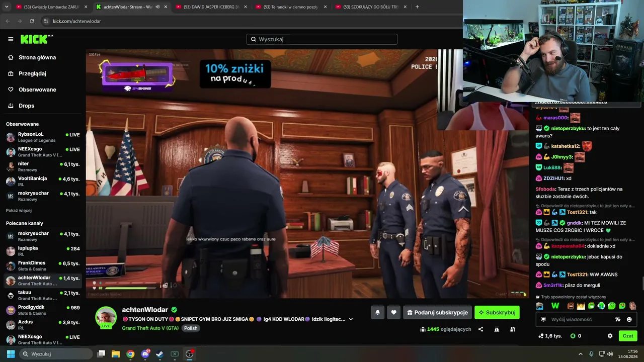644x362 pixels.
Task: Open FrankDimes in recommended channels
Action: tap(43, 265)
